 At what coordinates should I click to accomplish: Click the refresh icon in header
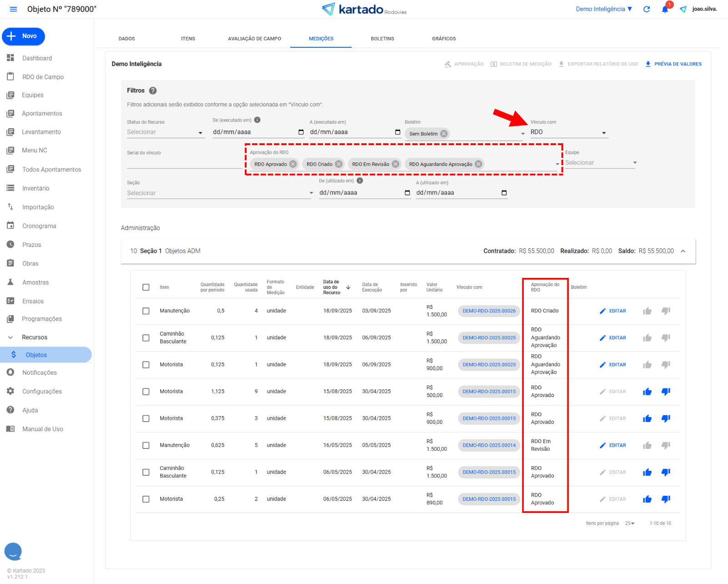pos(647,9)
